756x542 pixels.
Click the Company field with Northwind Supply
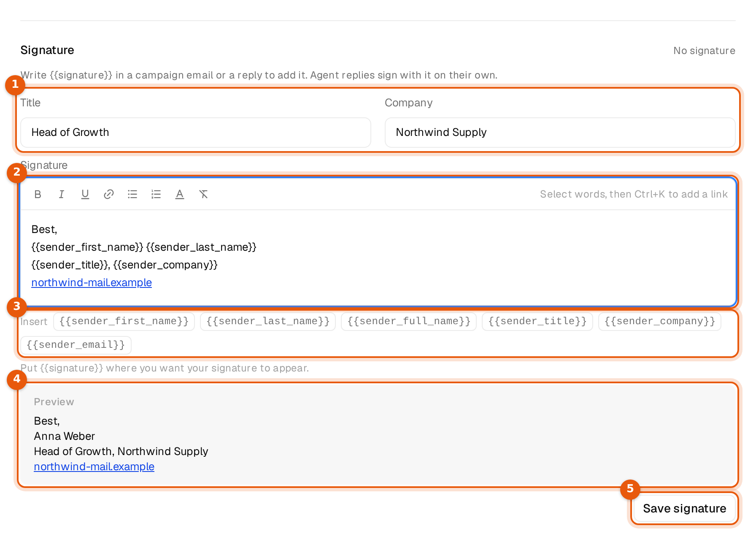[560, 133]
